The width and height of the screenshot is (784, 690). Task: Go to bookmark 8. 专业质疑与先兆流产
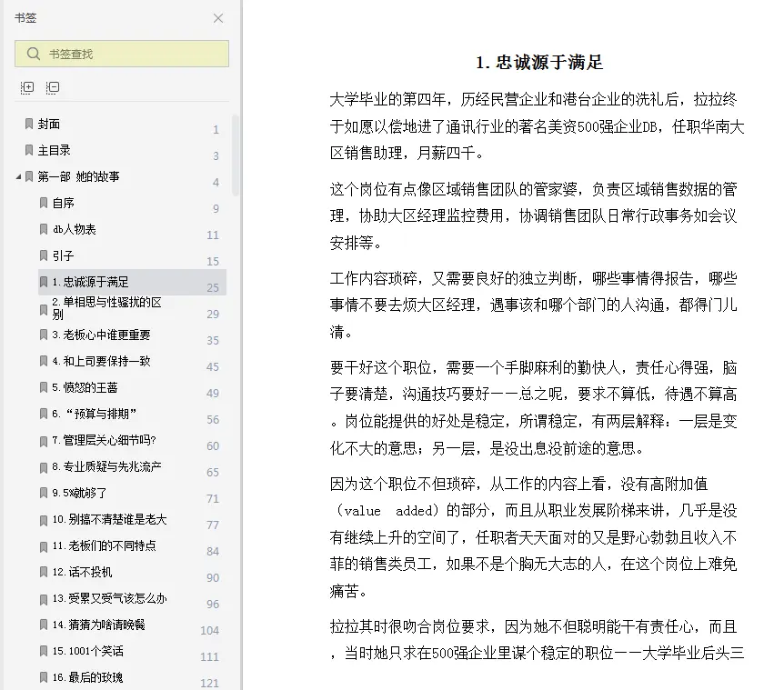pos(106,466)
